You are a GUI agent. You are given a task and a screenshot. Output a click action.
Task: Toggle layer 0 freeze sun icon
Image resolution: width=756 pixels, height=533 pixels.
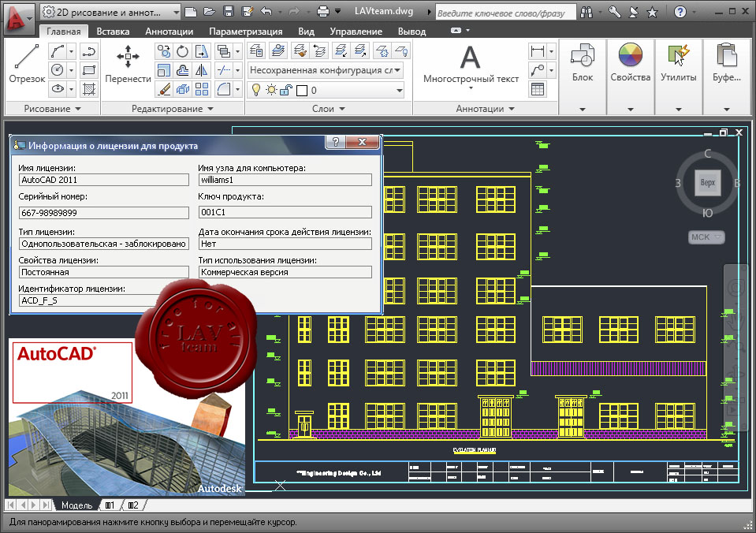click(271, 90)
